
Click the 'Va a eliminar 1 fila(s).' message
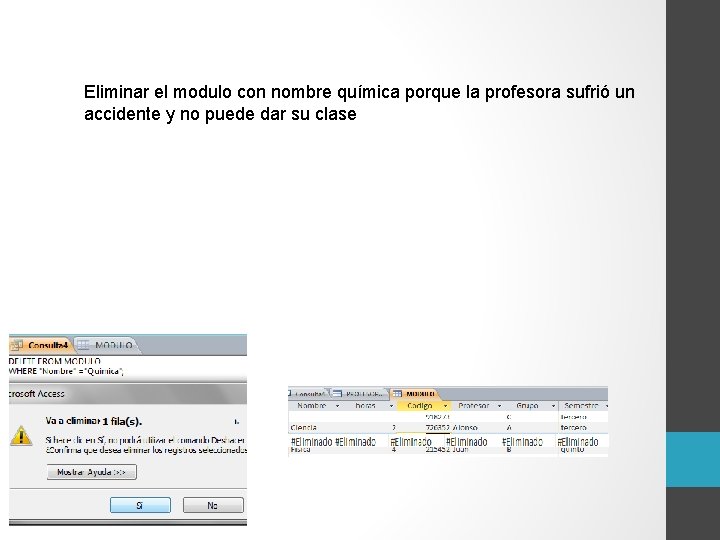(94, 421)
